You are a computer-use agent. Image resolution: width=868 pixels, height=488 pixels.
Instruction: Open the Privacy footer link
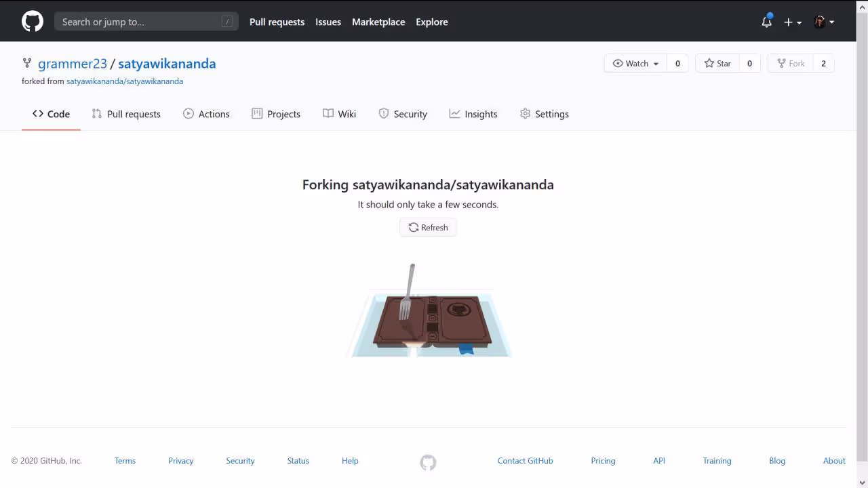pos(181,461)
